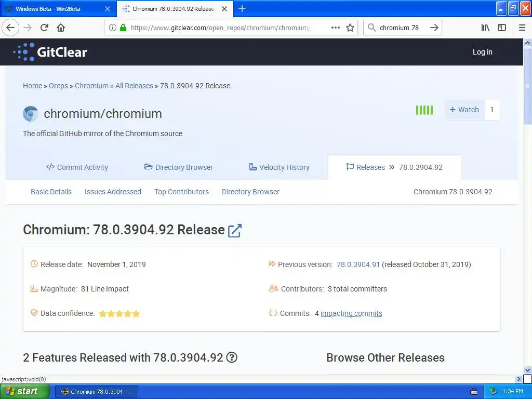
Task: Click the system tray network icon
Action: coord(494,392)
